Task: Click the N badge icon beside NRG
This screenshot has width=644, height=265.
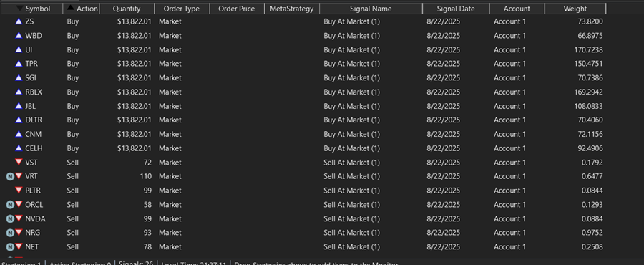Action: pyautogui.click(x=10, y=233)
